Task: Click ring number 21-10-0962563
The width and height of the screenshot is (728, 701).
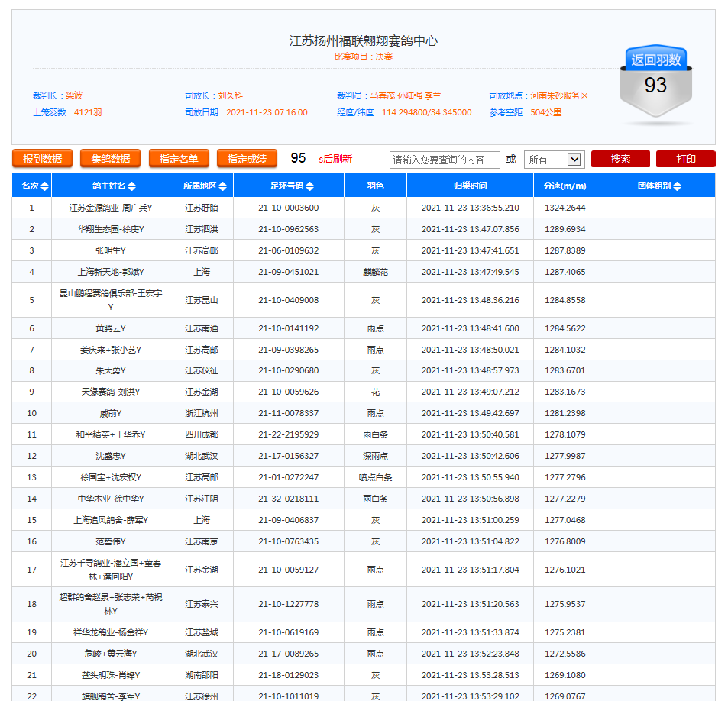Action: click(288, 229)
